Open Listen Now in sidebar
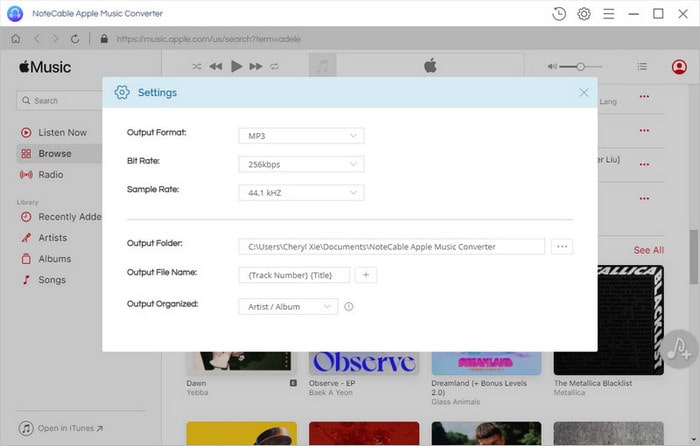700x446 pixels. 59,133
